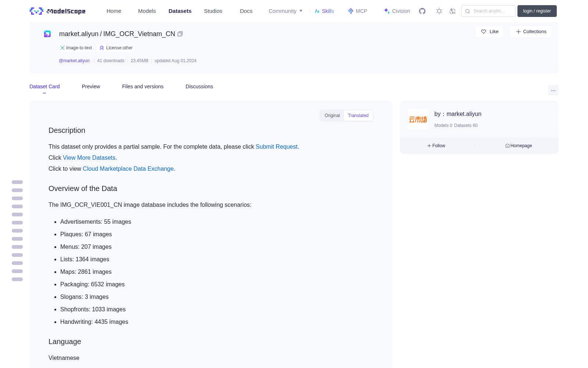This screenshot has width=588, height=368.
Task: Click the Aliyun cloud market logo thumbnail
Action: tap(418, 119)
